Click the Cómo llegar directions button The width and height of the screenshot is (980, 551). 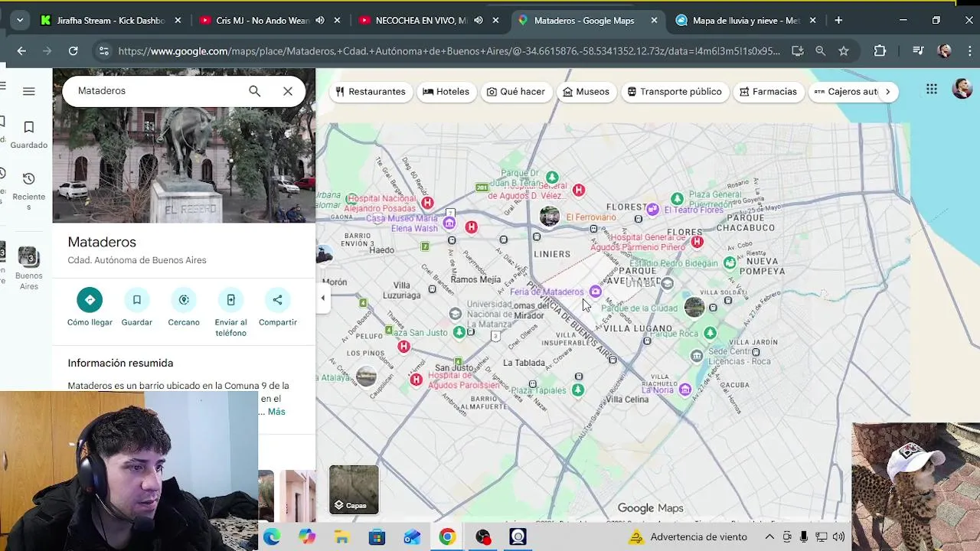(x=90, y=307)
